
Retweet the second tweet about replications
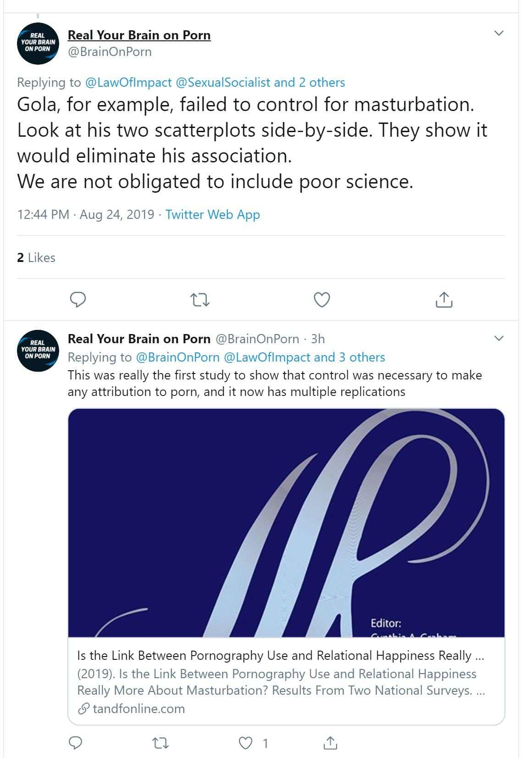tap(161, 743)
